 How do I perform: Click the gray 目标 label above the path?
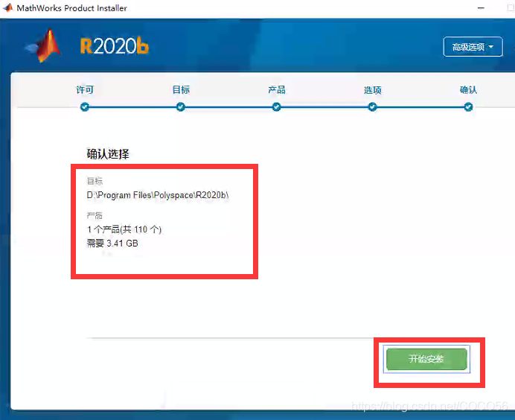pyautogui.click(x=95, y=181)
